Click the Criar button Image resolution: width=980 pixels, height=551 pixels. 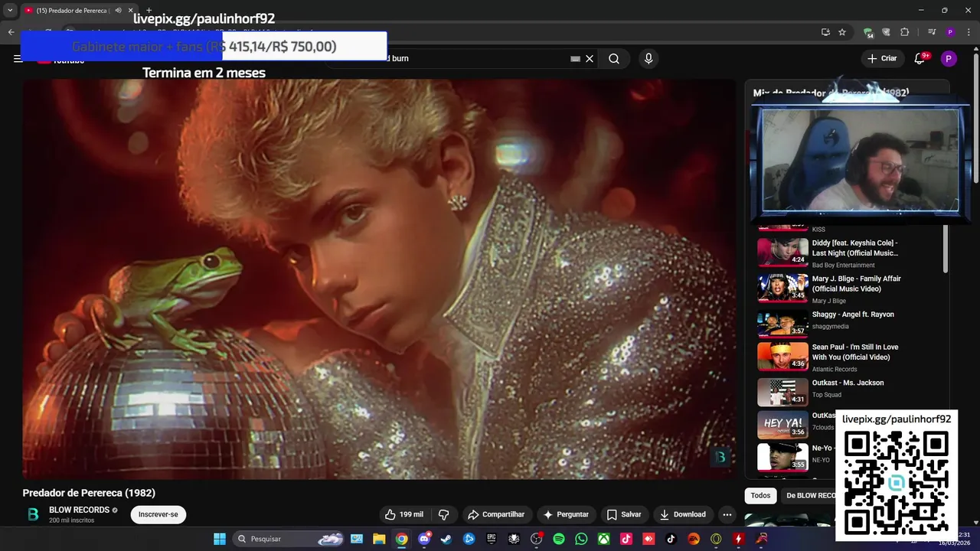(x=881, y=59)
